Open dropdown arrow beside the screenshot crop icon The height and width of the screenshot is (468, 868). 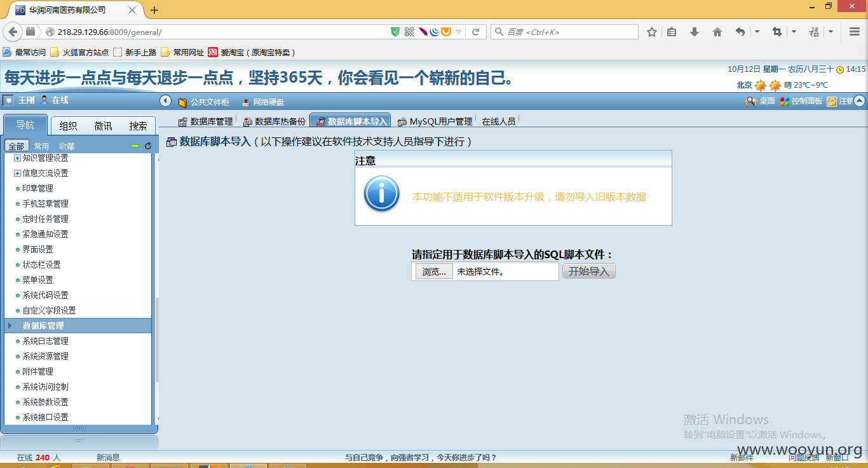[x=794, y=32]
